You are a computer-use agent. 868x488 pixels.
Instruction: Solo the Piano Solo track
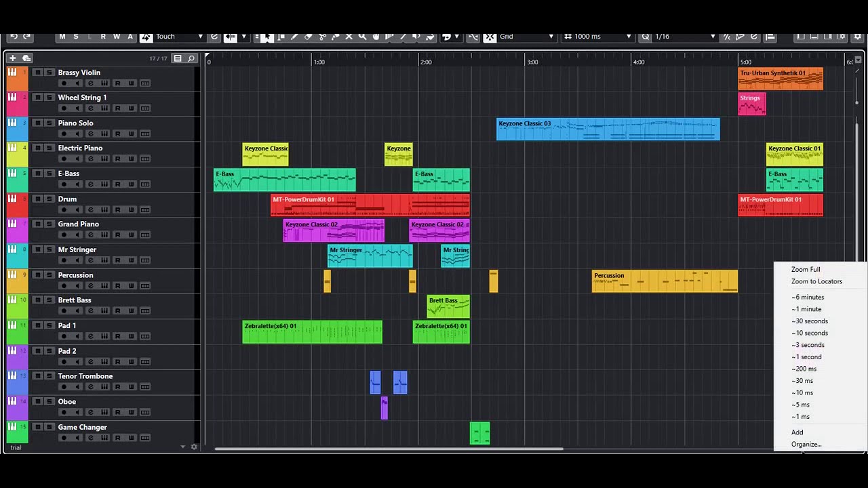tap(49, 123)
